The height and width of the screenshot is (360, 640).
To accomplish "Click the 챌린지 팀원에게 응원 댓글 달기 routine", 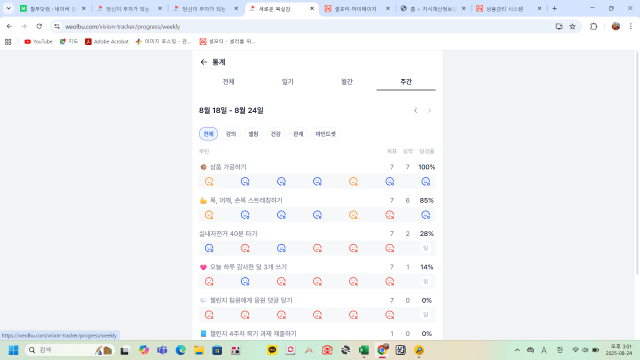I will click(251, 300).
